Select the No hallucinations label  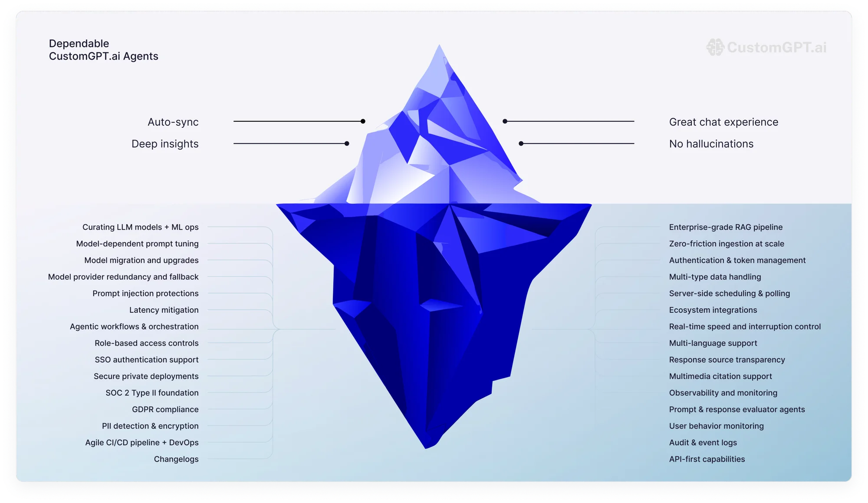[711, 144]
